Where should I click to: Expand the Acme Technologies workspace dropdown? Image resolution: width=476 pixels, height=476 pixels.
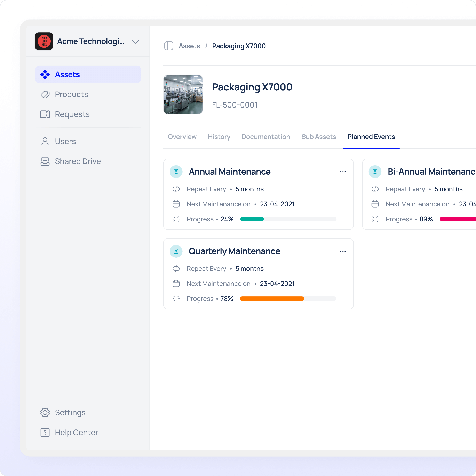(x=135, y=41)
